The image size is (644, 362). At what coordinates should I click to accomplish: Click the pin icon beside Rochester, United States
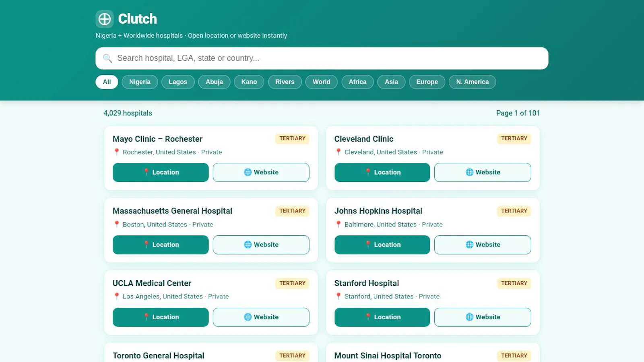click(x=117, y=152)
